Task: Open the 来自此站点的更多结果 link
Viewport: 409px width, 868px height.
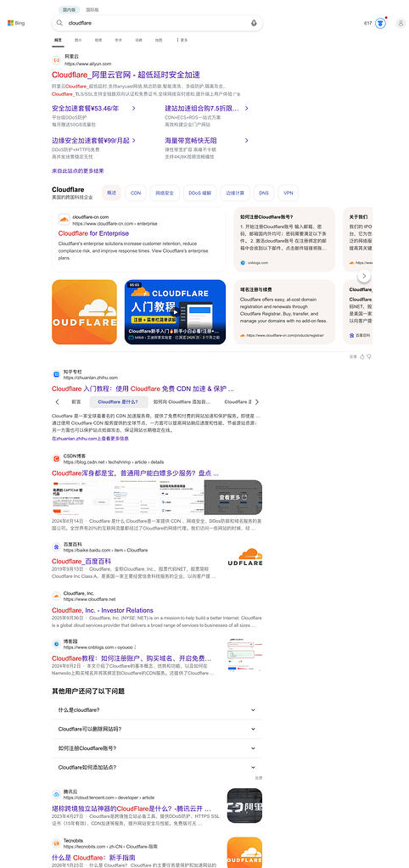Action: (78, 171)
